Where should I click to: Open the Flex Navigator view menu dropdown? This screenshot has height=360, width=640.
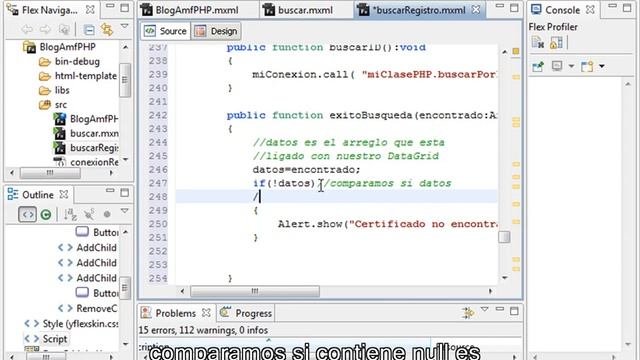(x=124, y=27)
